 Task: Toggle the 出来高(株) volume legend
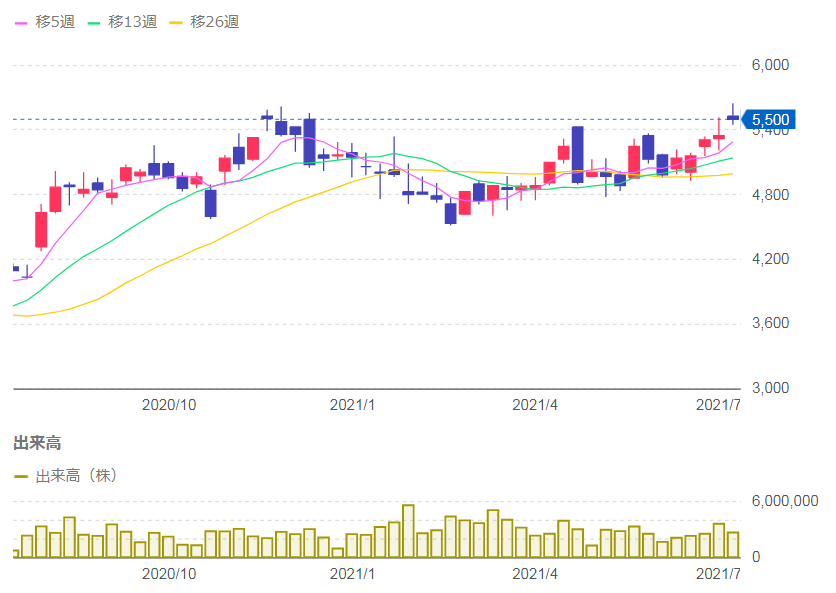(66, 475)
